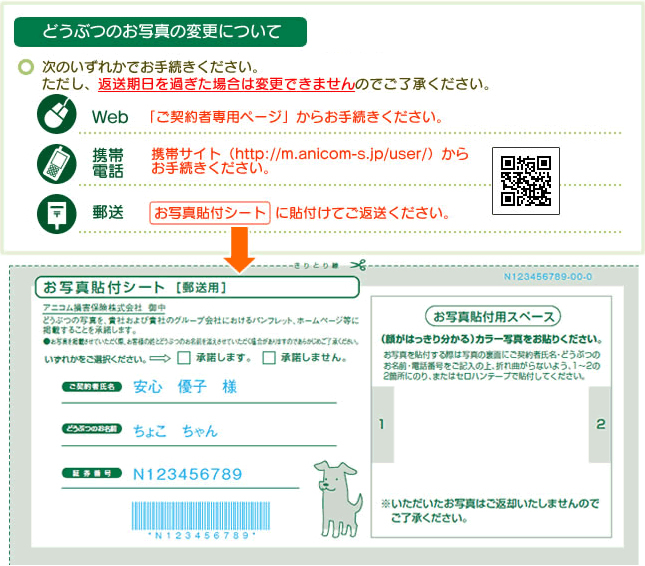645x566 pixels.
Task: Click the アニコム損害保険株式会社 御中 text
Action: 104,307
